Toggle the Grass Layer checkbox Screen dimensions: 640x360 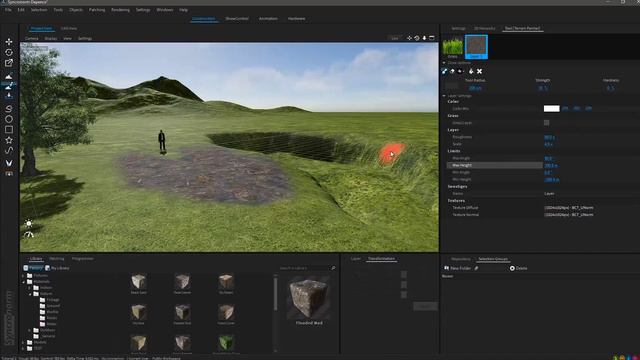pyautogui.click(x=547, y=122)
